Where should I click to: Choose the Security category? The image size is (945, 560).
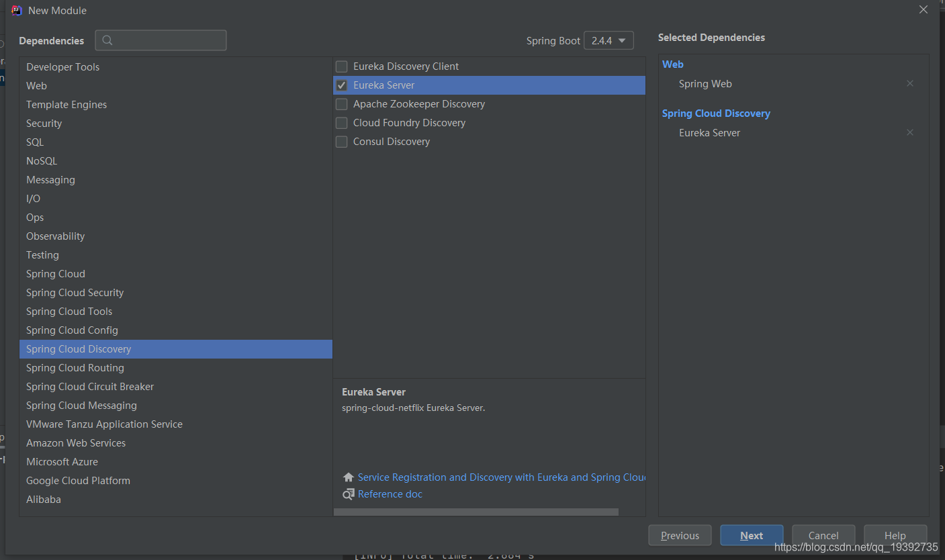pos(176,124)
